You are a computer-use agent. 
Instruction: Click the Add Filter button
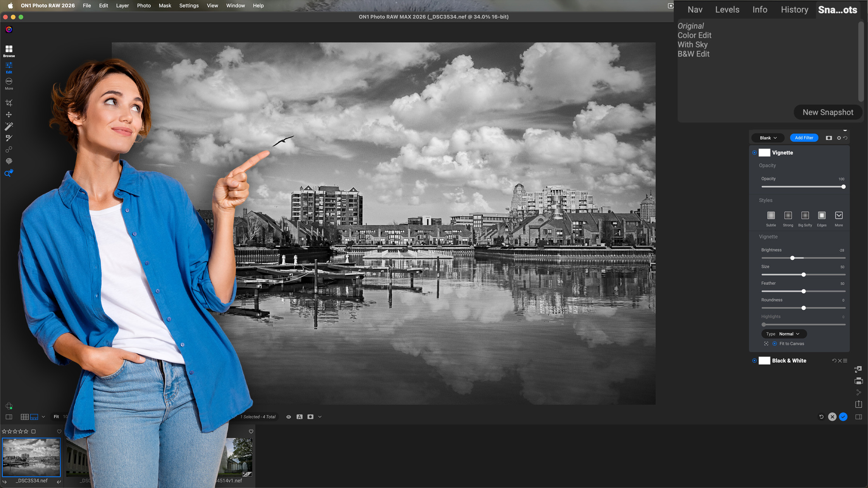coord(804,137)
